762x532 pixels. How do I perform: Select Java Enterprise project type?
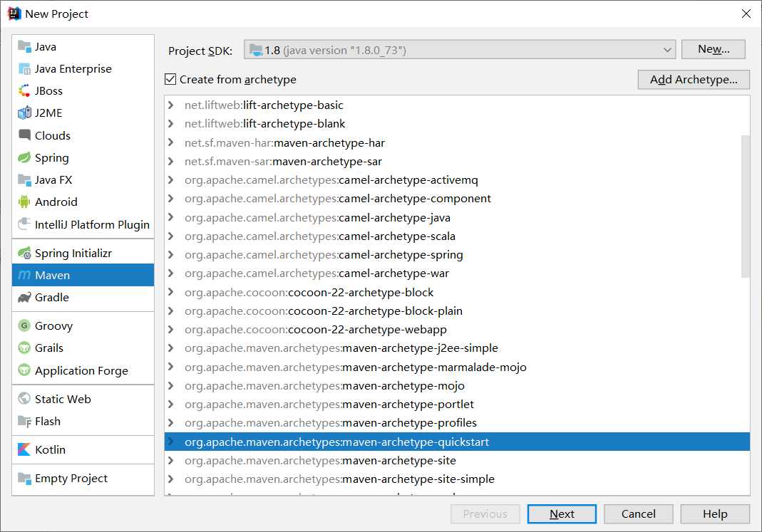point(83,69)
